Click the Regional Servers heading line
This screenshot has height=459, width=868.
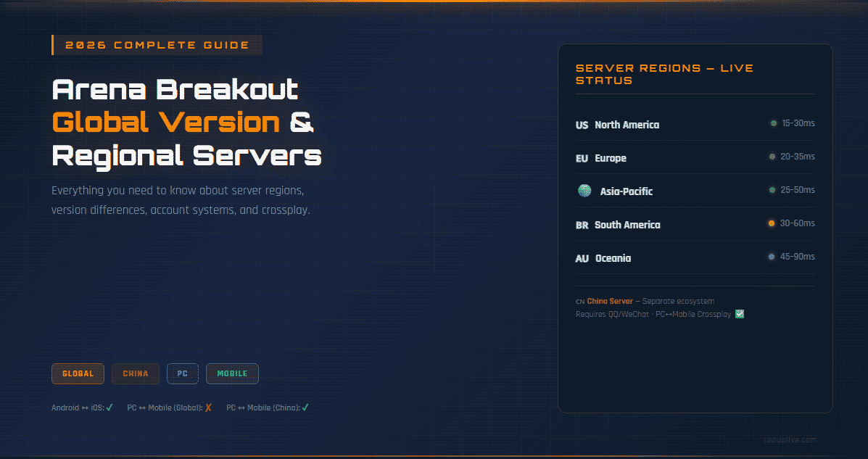click(186, 156)
